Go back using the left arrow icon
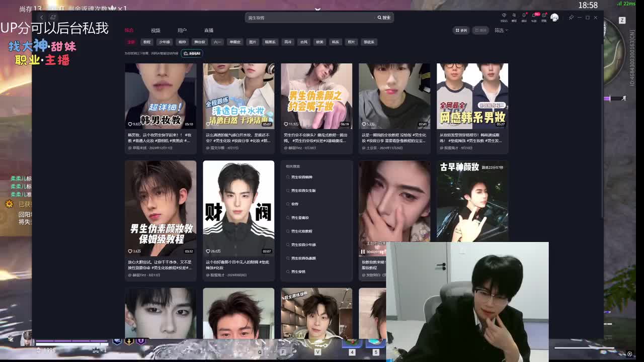Image resolution: width=644 pixels, height=362 pixels. [42, 17]
